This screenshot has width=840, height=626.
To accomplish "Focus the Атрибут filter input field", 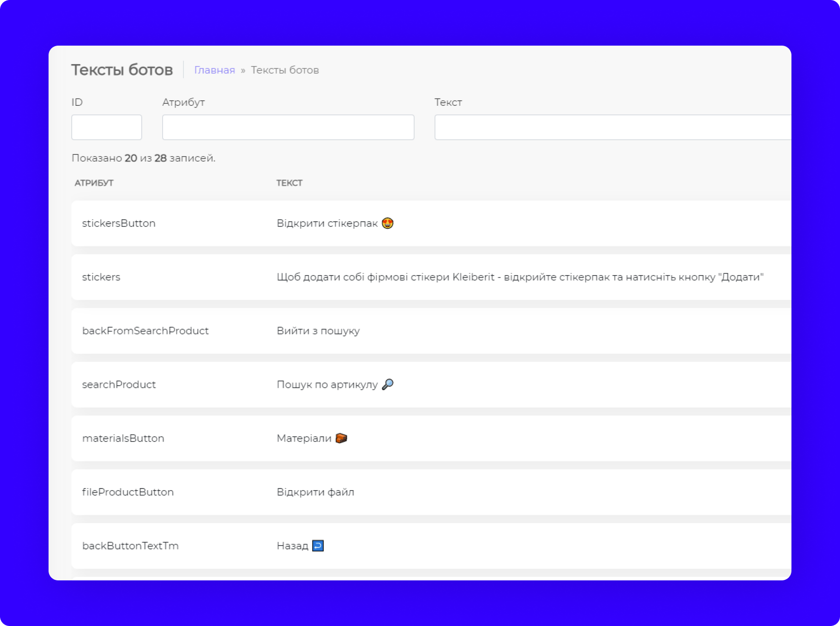I will (288, 127).
